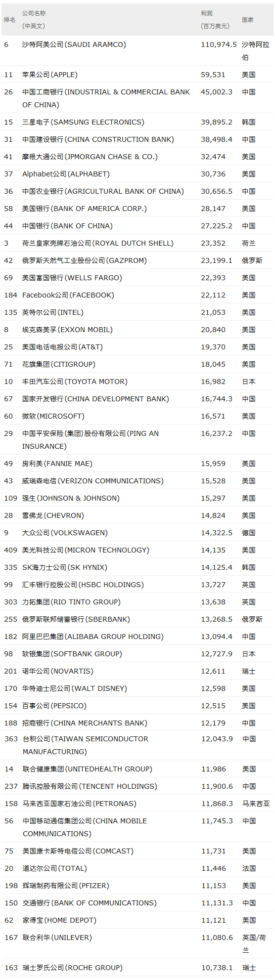Click the 排名 column header

coord(10,20)
